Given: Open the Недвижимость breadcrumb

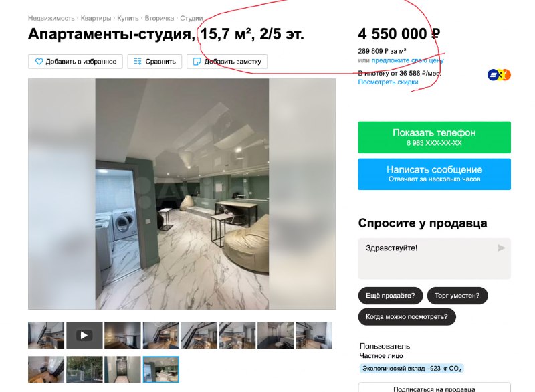Looking at the screenshot, I should (51, 18).
